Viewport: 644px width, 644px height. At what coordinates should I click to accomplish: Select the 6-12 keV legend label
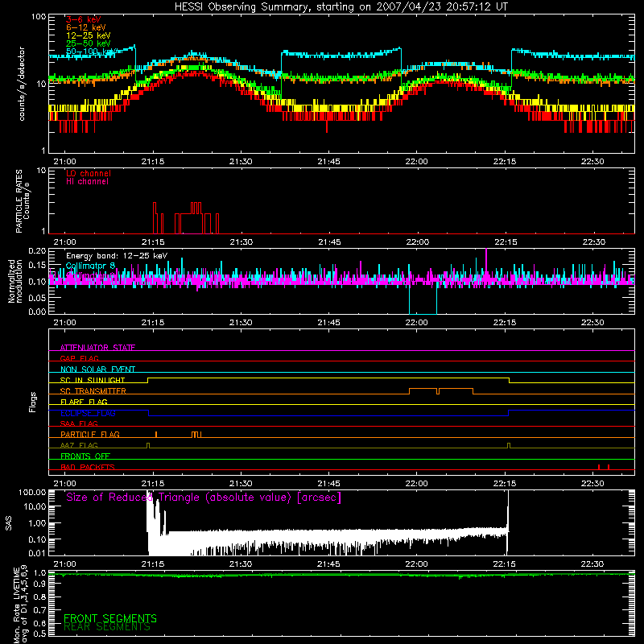point(85,27)
